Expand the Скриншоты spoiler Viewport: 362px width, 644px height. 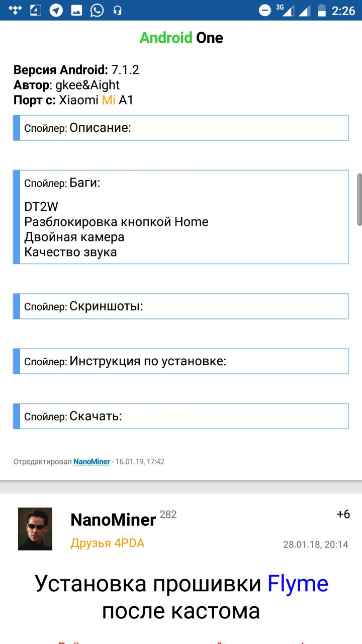pyautogui.click(x=180, y=306)
